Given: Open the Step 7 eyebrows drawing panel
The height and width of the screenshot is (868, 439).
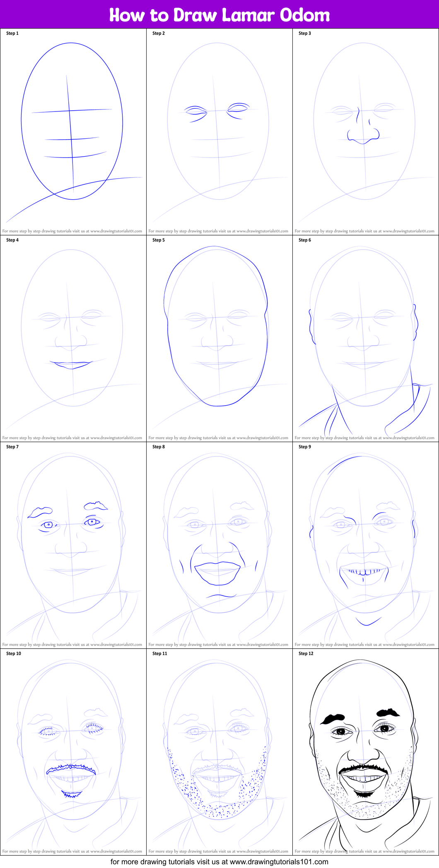Looking at the screenshot, I should click(73, 545).
